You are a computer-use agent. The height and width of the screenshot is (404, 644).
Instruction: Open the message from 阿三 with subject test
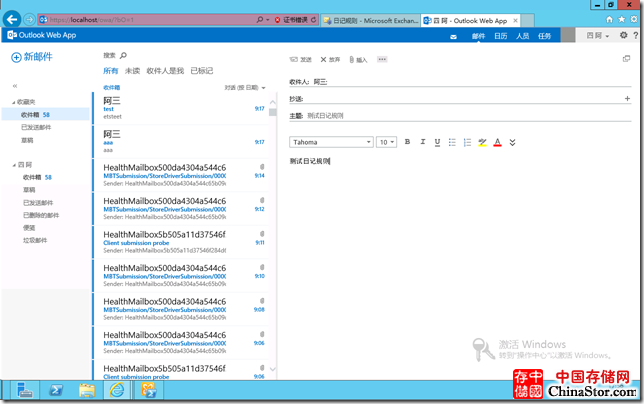click(181, 108)
